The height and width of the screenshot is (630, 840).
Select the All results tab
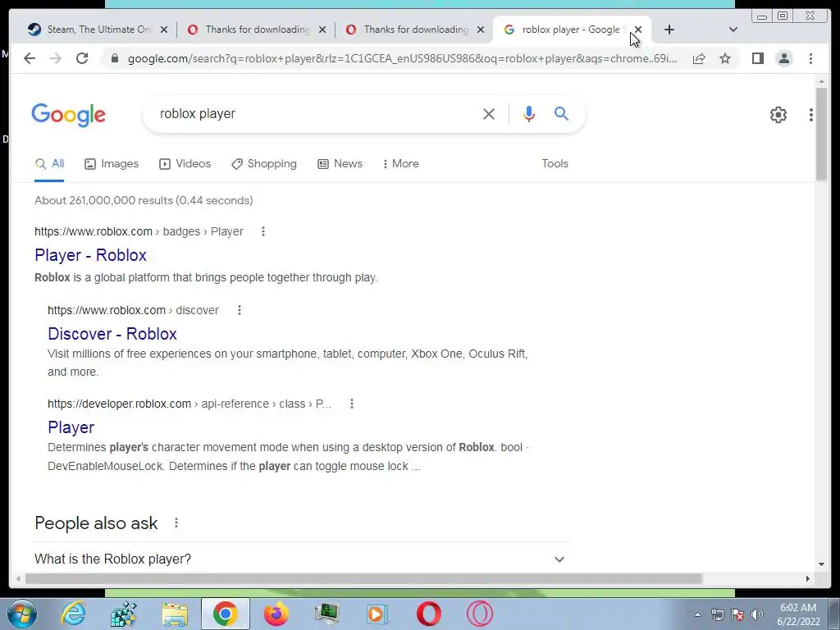49,164
